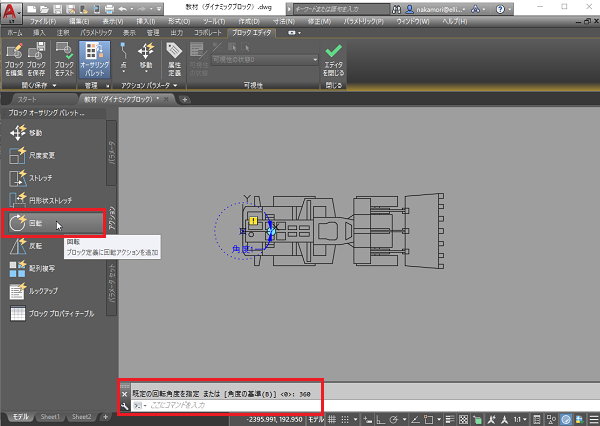Viewport: 600px width, 426px height.
Task: Select the 回転 action in palette
Action: coord(53,223)
